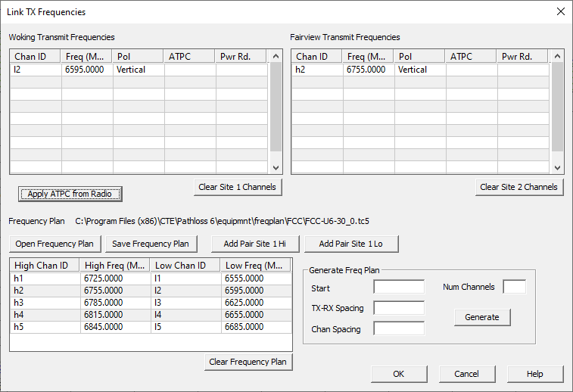The image size is (573, 392).
Task: Select Woking channel l2 row
Action: (36, 70)
